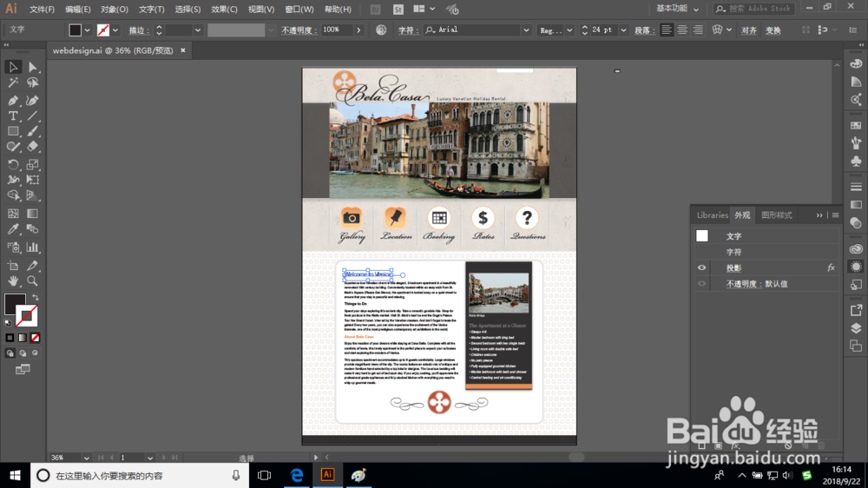Open 文件(F) menu
Screen dimensions: 868x488
tap(42, 10)
